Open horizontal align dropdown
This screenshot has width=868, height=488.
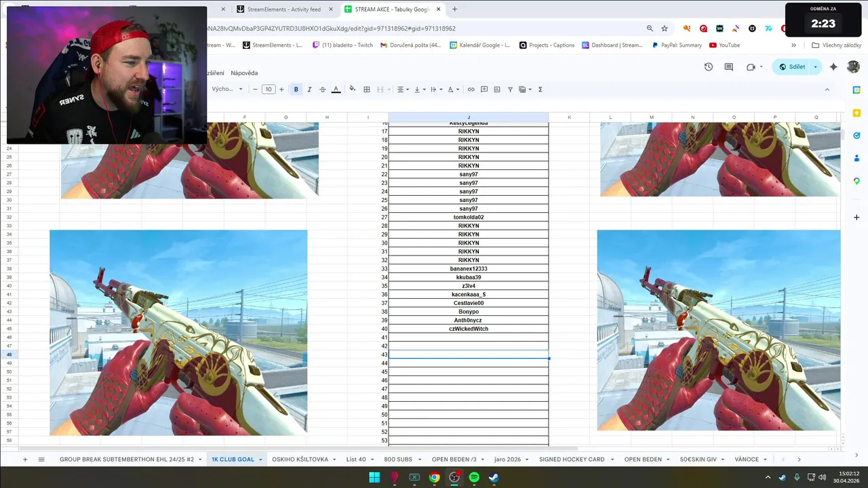403,89
